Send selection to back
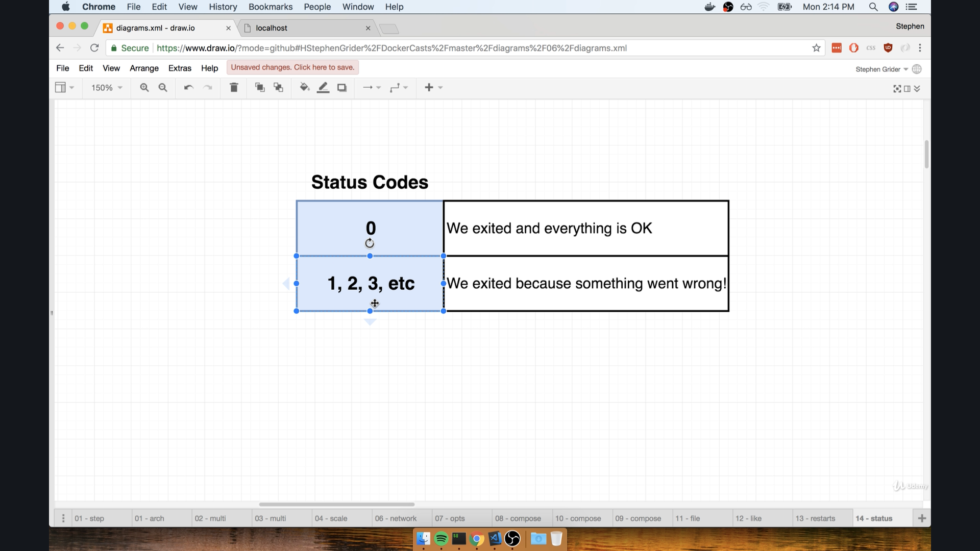The image size is (980, 551). (278, 88)
